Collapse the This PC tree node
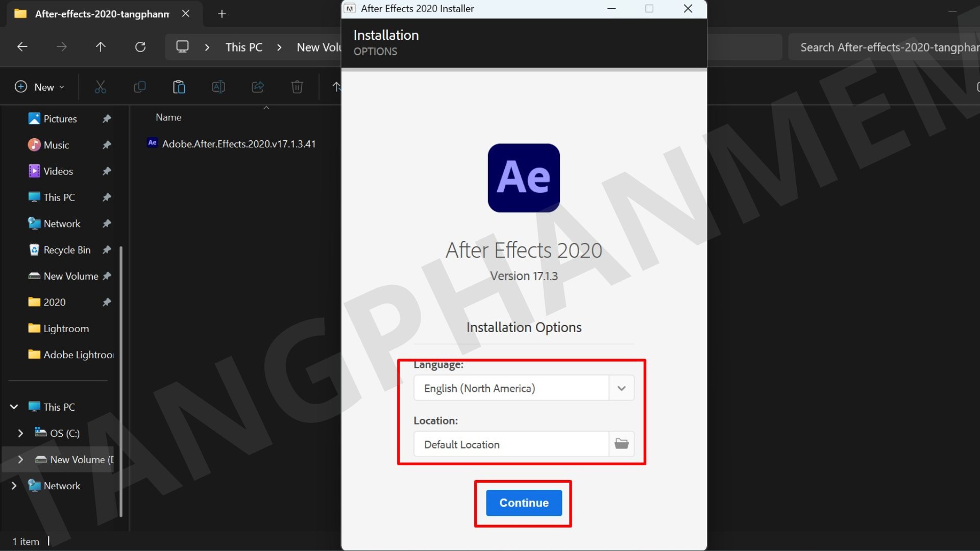This screenshot has width=980, height=551. coord(14,407)
